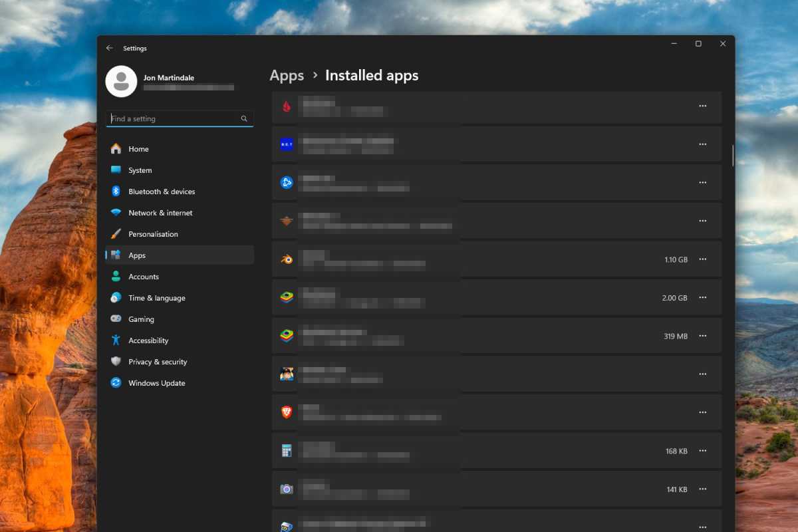Open the three-dot menu for Blender
Image resolution: width=798 pixels, height=532 pixels.
tap(703, 259)
